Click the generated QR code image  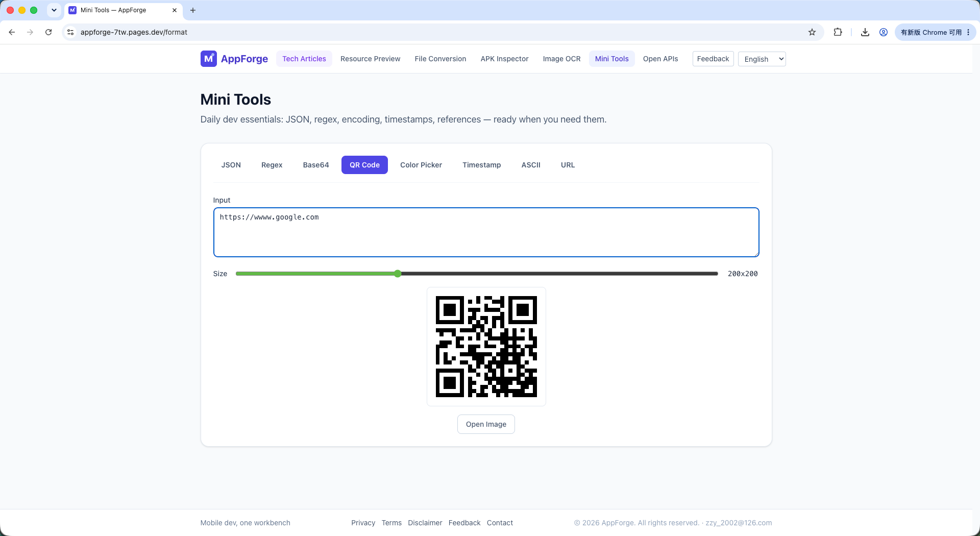pos(486,347)
